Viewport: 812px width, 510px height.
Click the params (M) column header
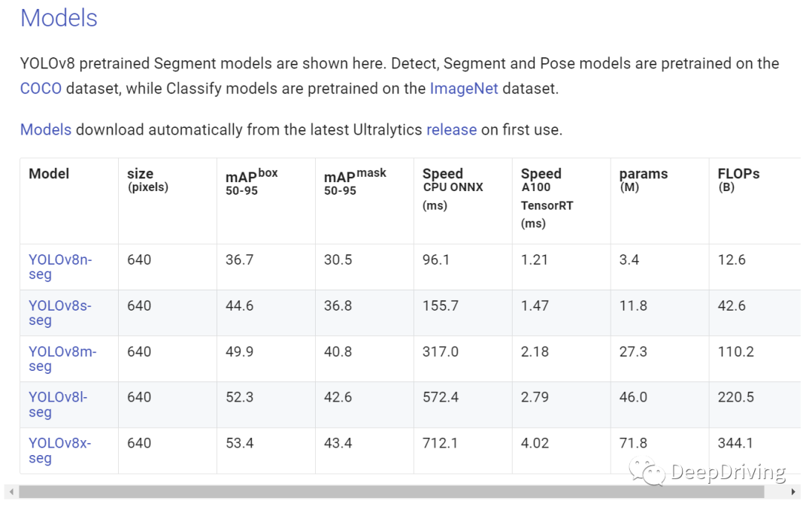click(643, 180)
